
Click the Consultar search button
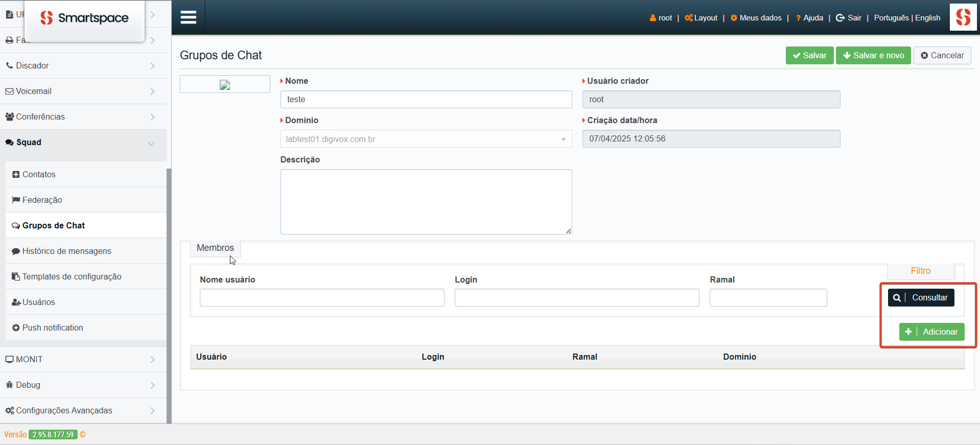point(921,297)
